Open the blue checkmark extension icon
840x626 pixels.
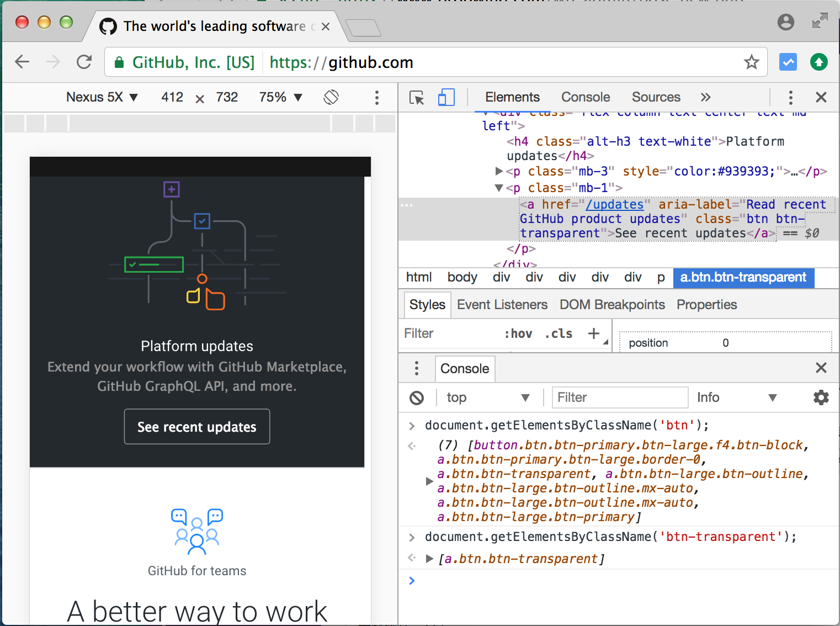point(788,62)
